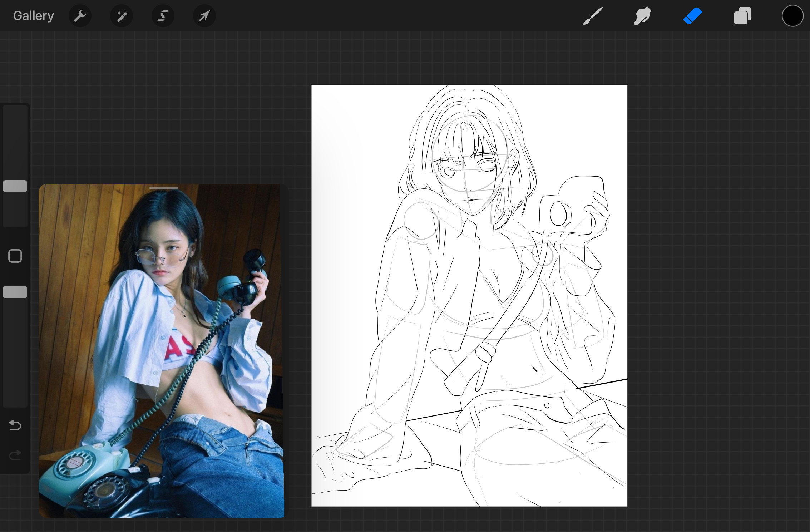810x532 pixels.
Task: Activate the Transform arrow tool
Action: pyautogui.click(x=204, y=16)
